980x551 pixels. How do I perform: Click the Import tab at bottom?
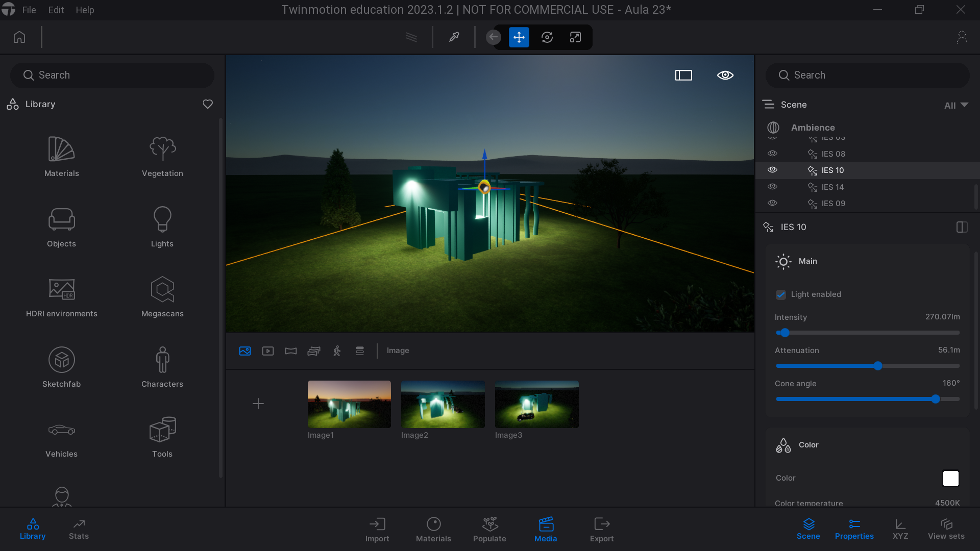[x=377, y=530]
